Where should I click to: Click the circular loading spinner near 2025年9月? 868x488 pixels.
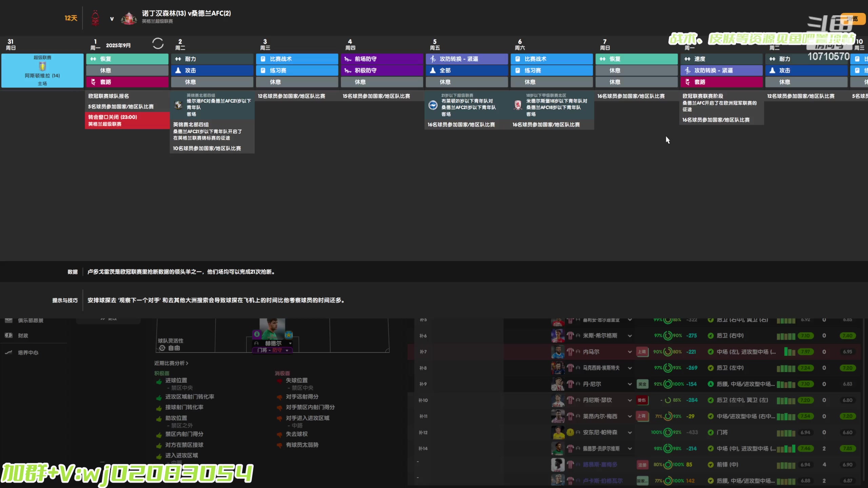pos(158,44)
